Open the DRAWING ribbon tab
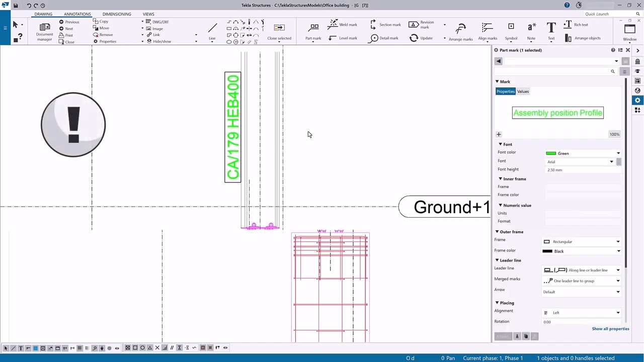The height and width of the screenshot is (362, 644). coord(43,14)
